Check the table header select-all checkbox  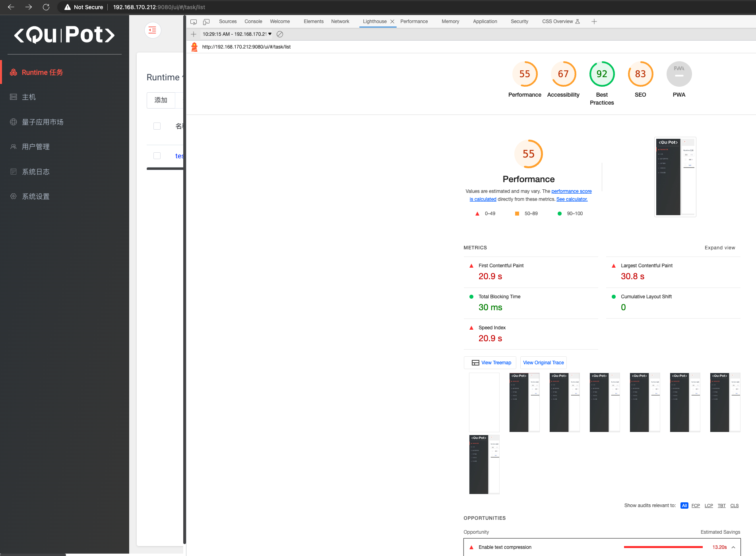(157, 126)
